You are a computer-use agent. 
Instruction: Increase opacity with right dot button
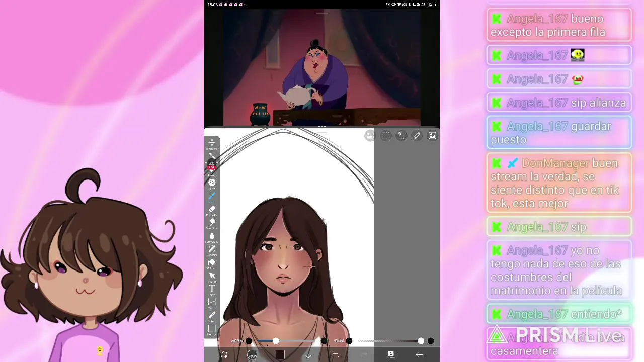click(431, 341)
